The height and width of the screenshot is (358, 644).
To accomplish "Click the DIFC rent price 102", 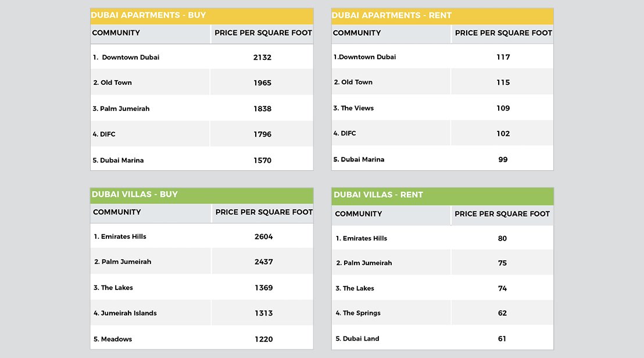I will click(503, 134).
